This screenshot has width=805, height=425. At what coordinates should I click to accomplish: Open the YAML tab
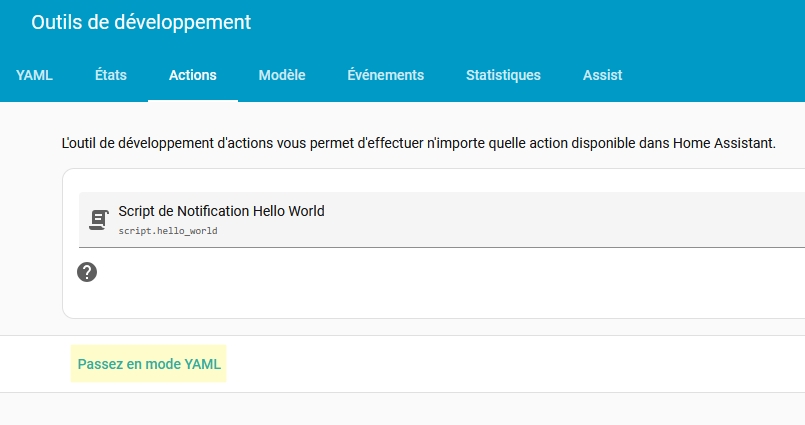coord(34,75)
